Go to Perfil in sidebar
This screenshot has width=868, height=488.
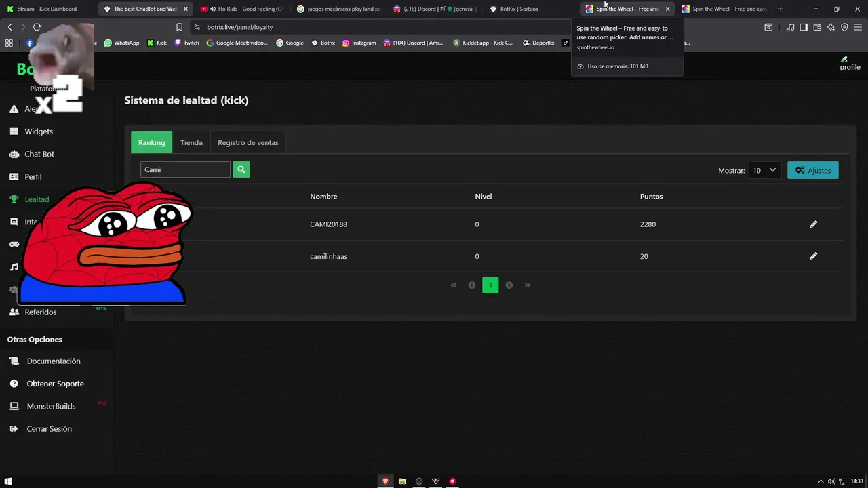33,176
